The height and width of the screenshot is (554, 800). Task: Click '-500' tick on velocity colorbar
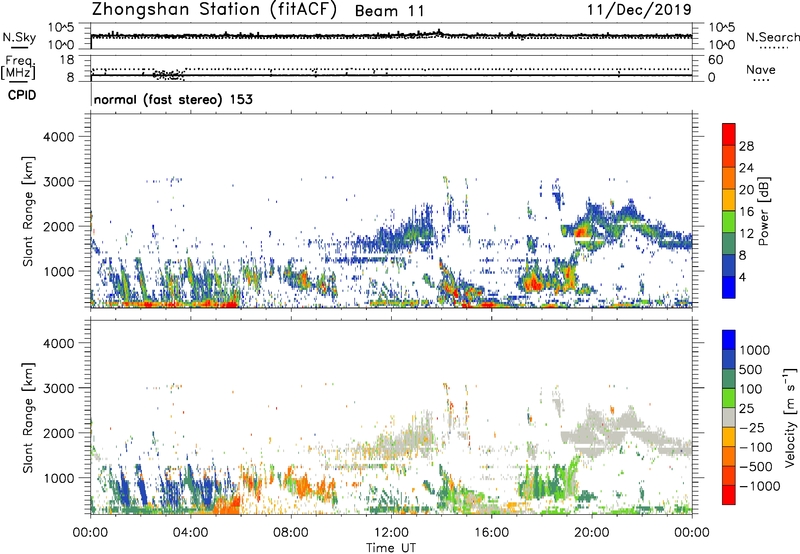tap(756, 466)
